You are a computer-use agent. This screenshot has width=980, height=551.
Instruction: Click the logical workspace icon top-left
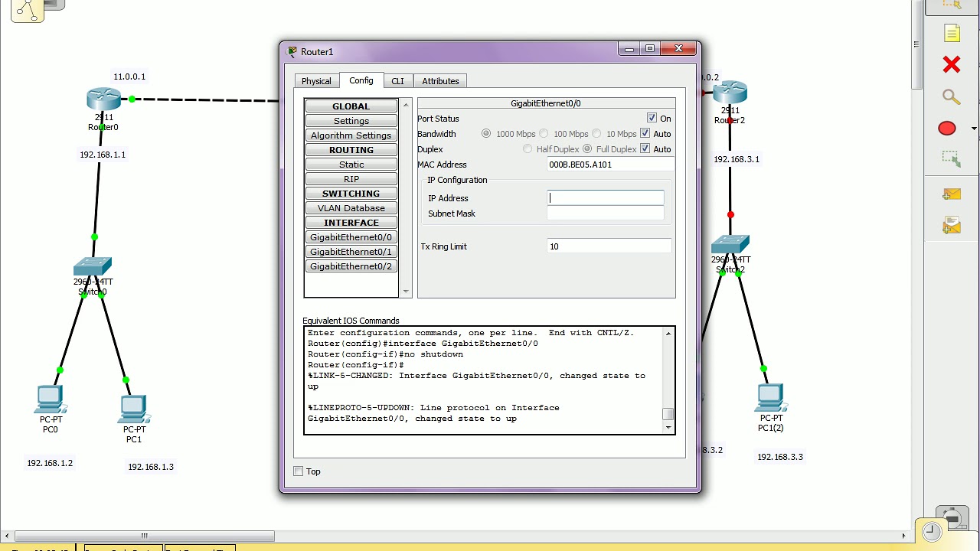click(x=28, y=10)
